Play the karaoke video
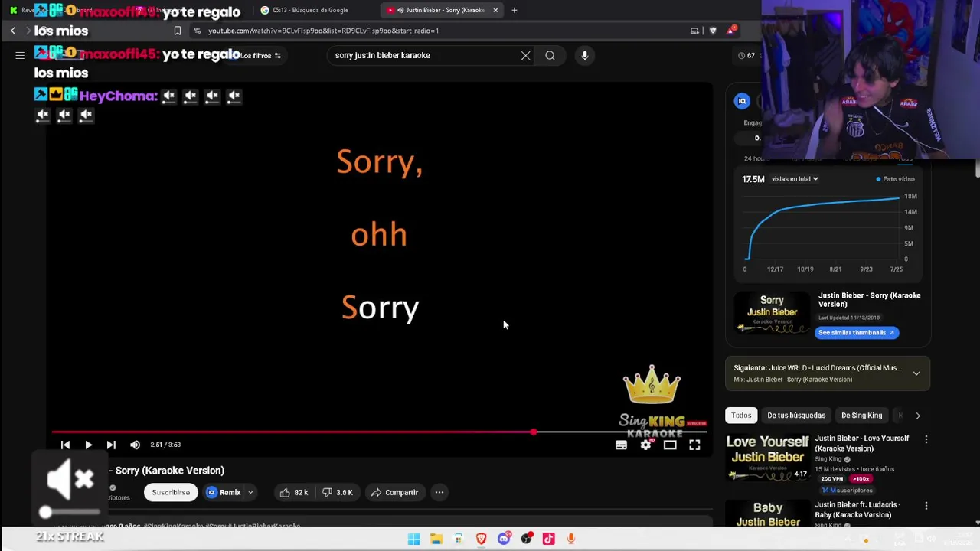Image resolution: width=980 pixels, height=551 pixels. (88, 445)
